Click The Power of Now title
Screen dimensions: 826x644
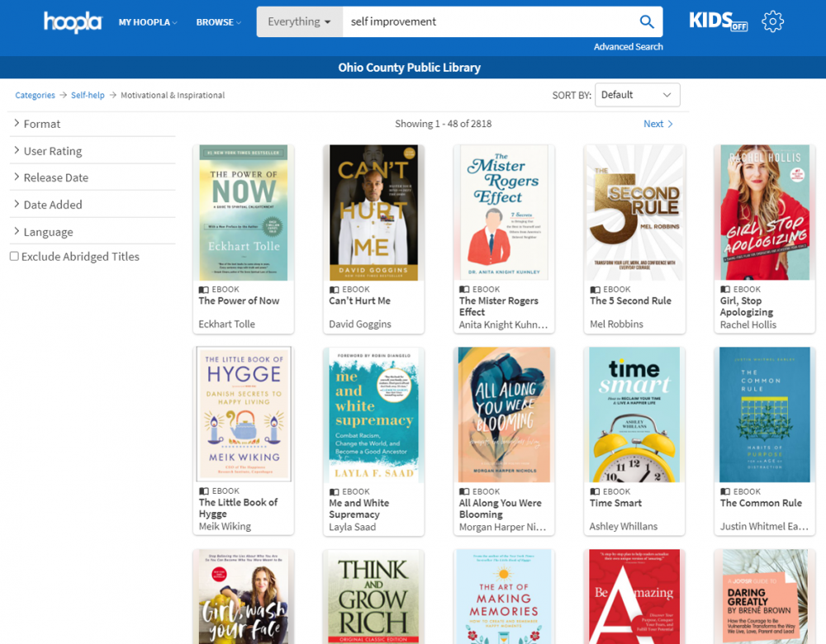[239, 301]
